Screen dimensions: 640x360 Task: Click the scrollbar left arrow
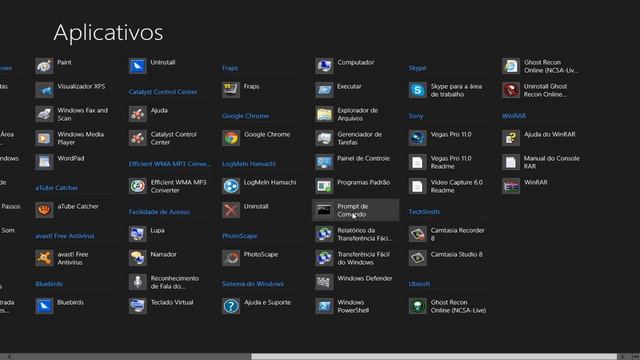9,356
